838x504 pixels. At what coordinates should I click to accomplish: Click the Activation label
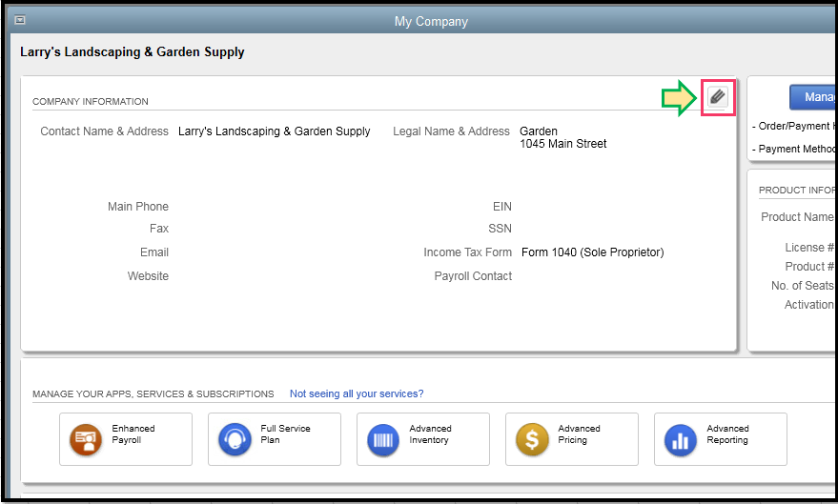[x=808, y=304]
